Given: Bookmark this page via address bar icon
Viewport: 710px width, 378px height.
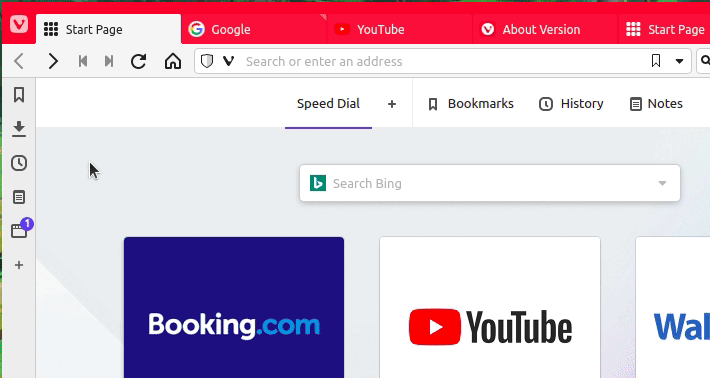Looking at the screenshot, I should point(656,61).
